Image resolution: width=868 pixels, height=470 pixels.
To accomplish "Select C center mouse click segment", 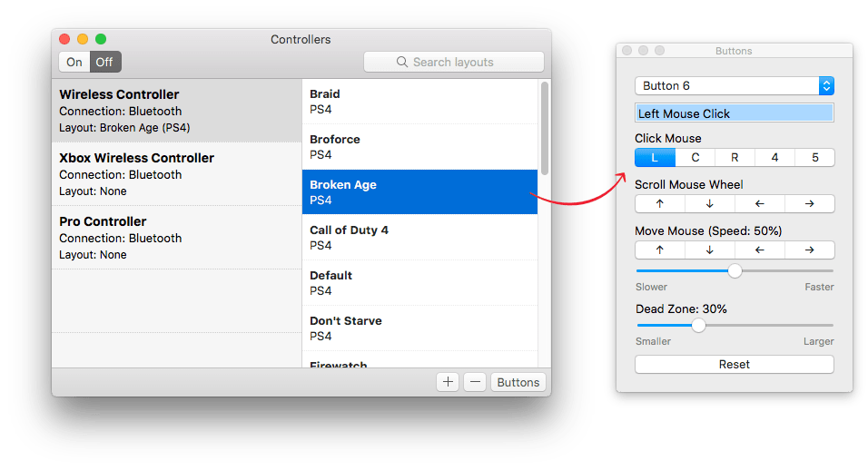I will (695, 158).
